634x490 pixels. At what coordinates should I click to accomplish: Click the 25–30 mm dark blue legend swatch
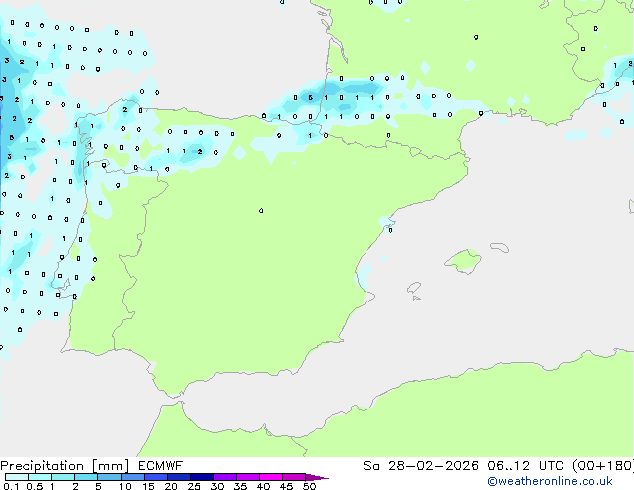click(202, 477)
